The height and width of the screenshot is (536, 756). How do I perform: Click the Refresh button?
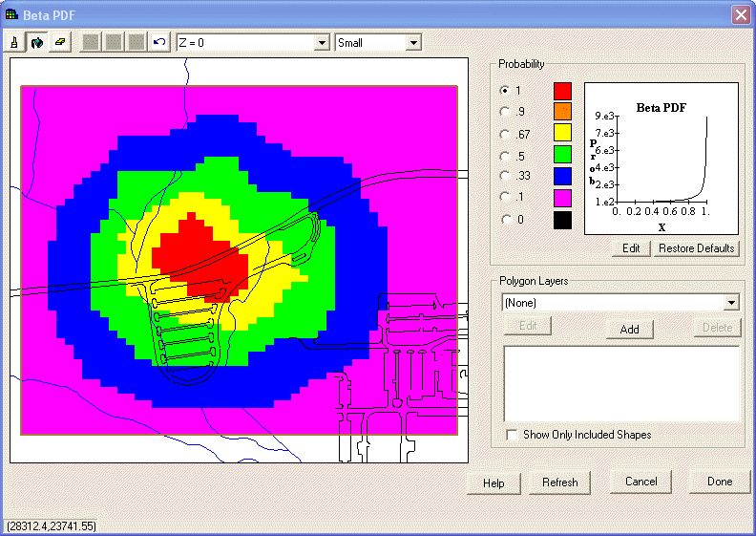pos(559,482)
